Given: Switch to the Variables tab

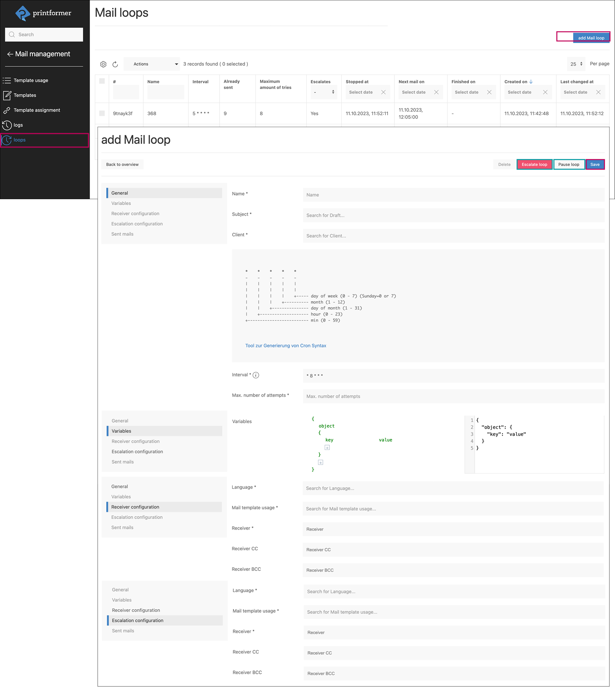Looking at the screenshot, I should (121, 203).
